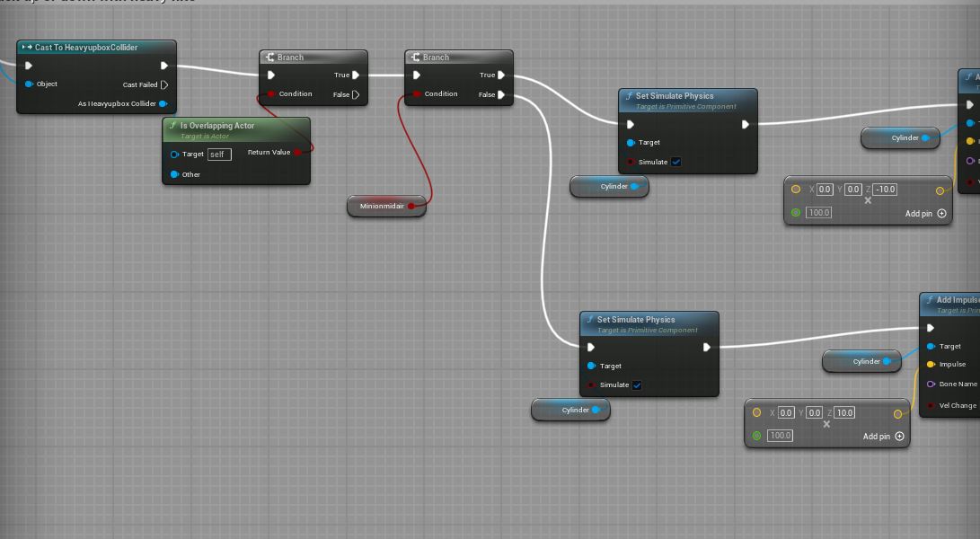The height and width of the screenshot is (539, 980).
Task: Toggle Simulate checkbox on upper Set Simulate Physics
Action: point(676,162)
